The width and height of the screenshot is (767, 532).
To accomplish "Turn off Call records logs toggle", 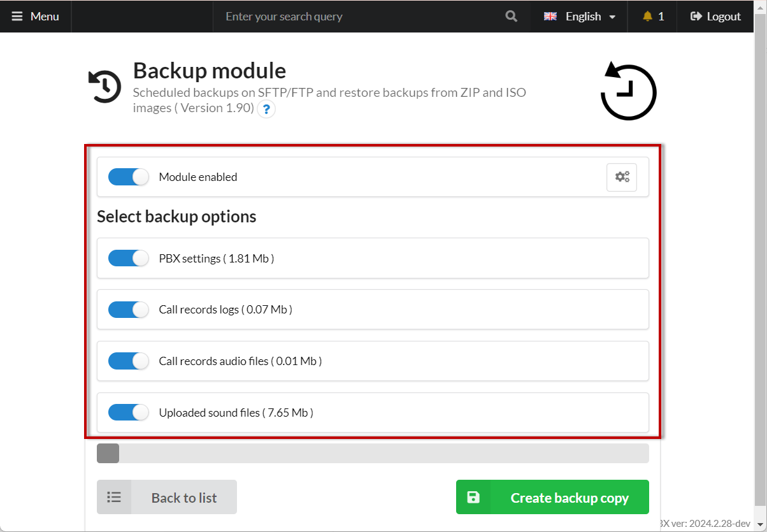I will tap(128, 310).
